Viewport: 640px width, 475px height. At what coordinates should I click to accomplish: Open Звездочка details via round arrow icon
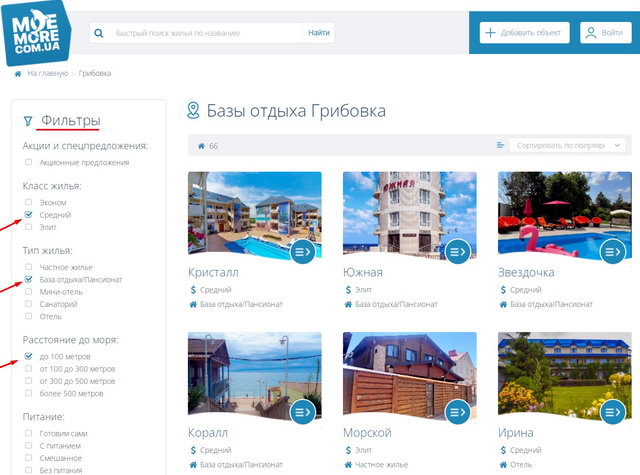(613, 252)
